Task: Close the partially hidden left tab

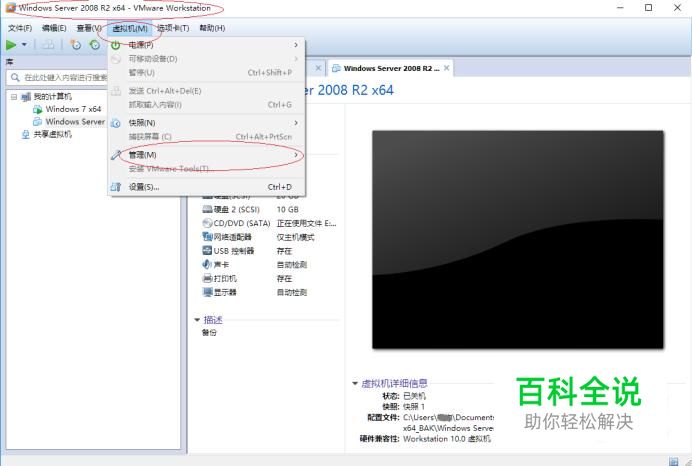Action: pos(318,68)
